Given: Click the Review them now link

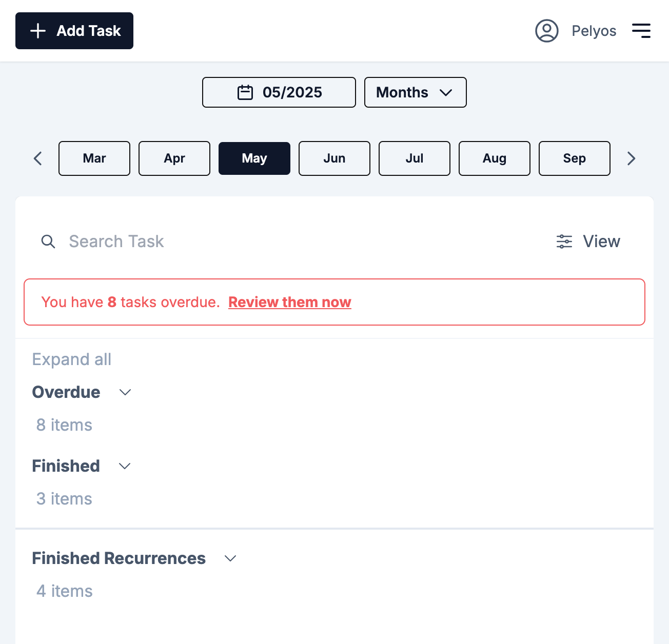Looking at the screenshot, I should point(290,302).
